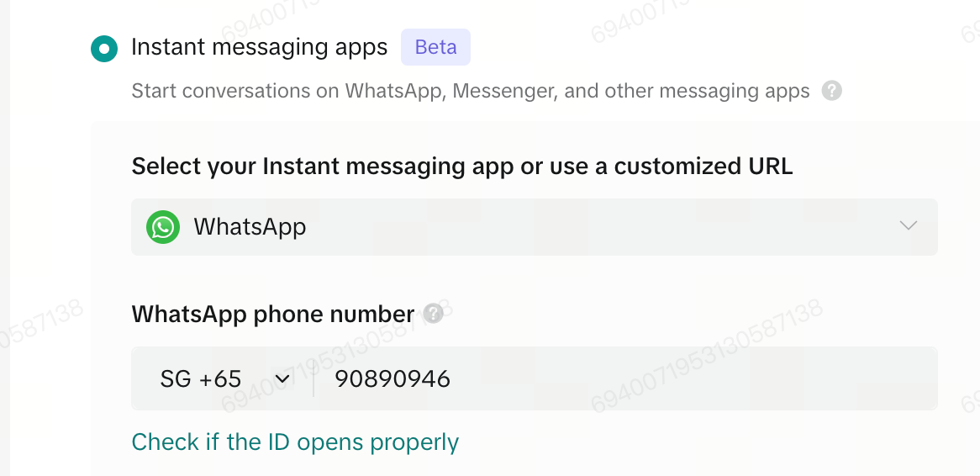
Task: Click the 'customized URL' text in the heading
Action: (x=703, y=167)
